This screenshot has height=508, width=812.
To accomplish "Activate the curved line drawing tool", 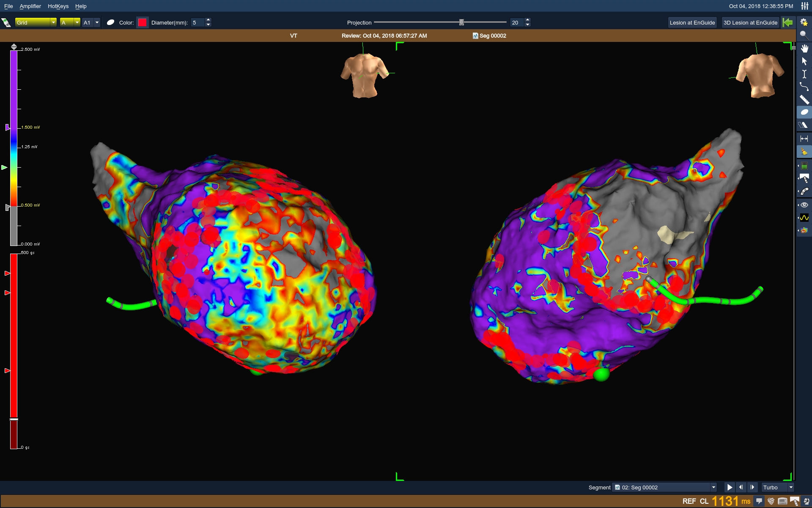I will (804, 87).
